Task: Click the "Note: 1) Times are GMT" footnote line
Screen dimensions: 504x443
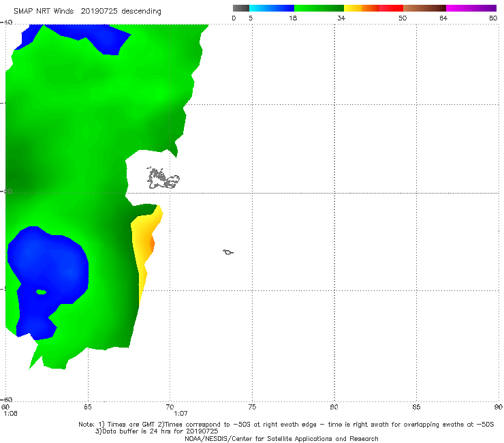Action: click(286, 425)
